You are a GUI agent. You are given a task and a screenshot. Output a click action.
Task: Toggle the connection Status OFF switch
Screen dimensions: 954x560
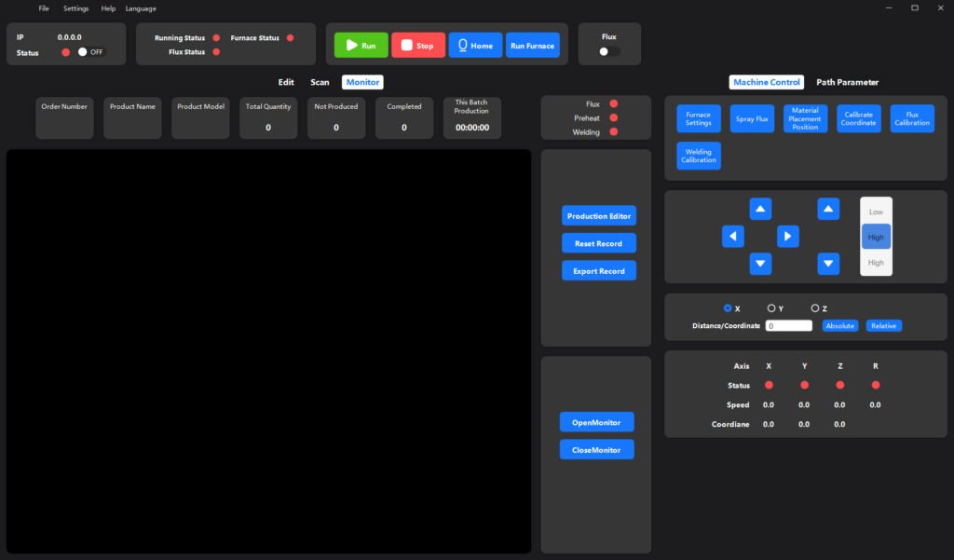click(x=91, y=52)
